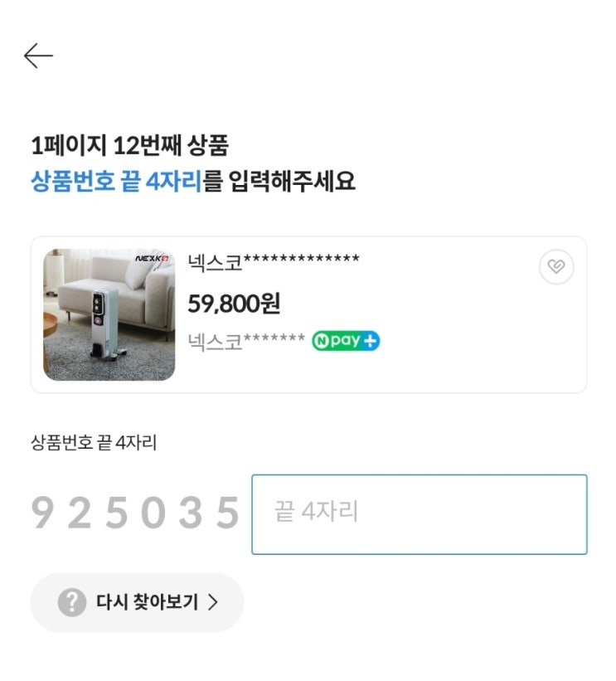Image resolution: width=616 pixels, height=681 pixels.
Task: Focus the 끝 4자리 input field
Action: [419, 514]
